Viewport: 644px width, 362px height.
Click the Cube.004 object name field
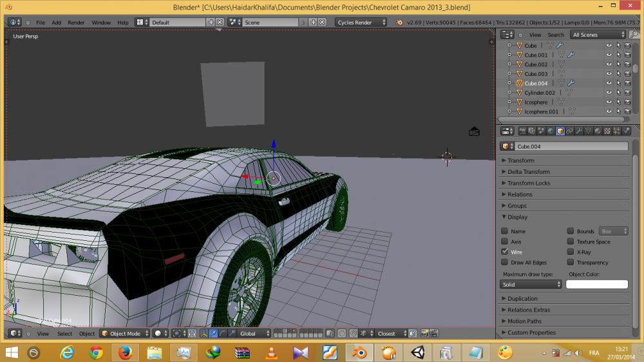click(571, 146)
